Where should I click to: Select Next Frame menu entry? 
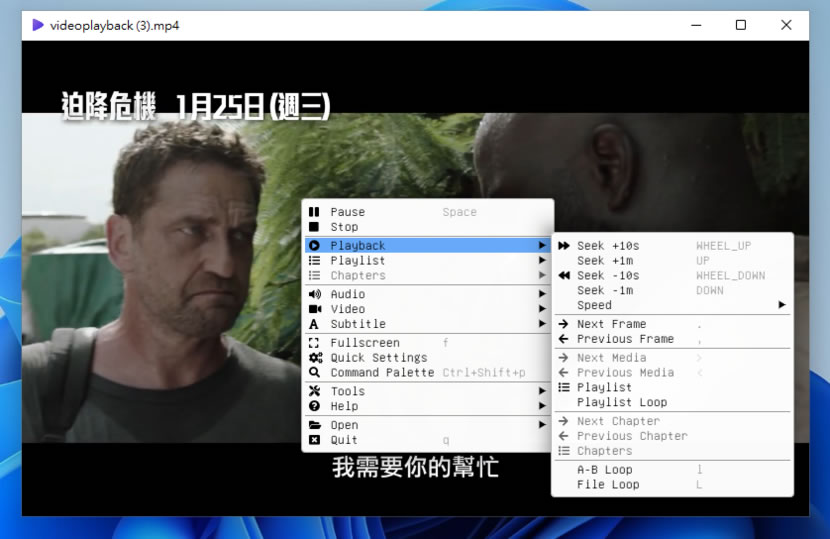611,324
